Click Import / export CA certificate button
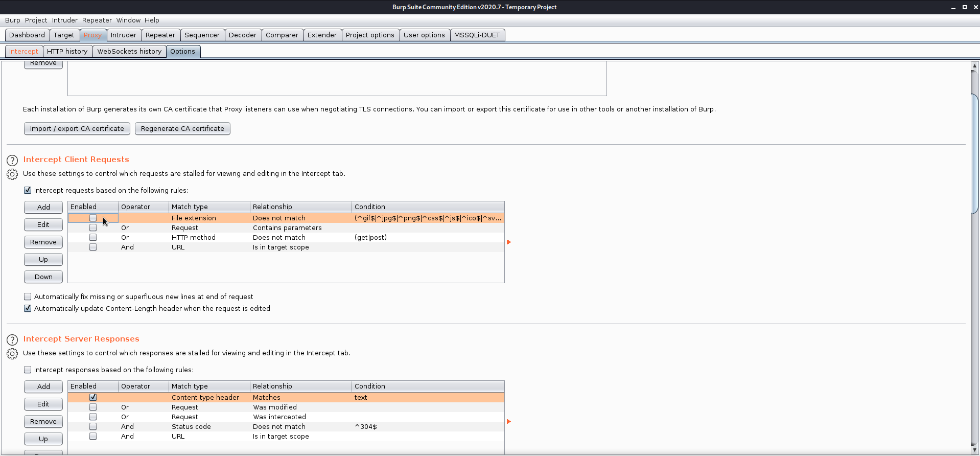Viewport: 980px width, 456px height. [77, 128]
